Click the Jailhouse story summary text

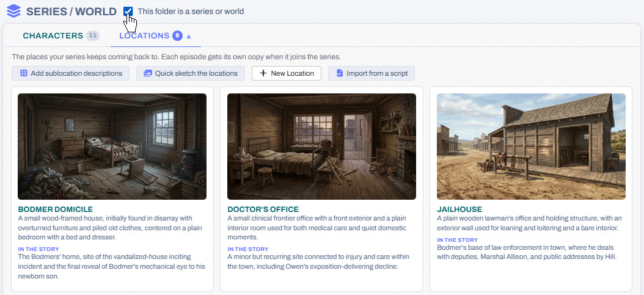point(527,252)
